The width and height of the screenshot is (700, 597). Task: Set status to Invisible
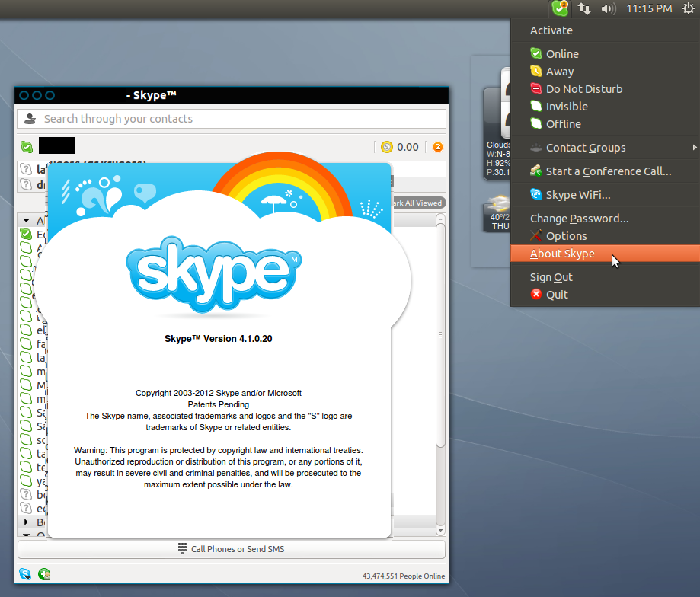(x=605, y=106)
